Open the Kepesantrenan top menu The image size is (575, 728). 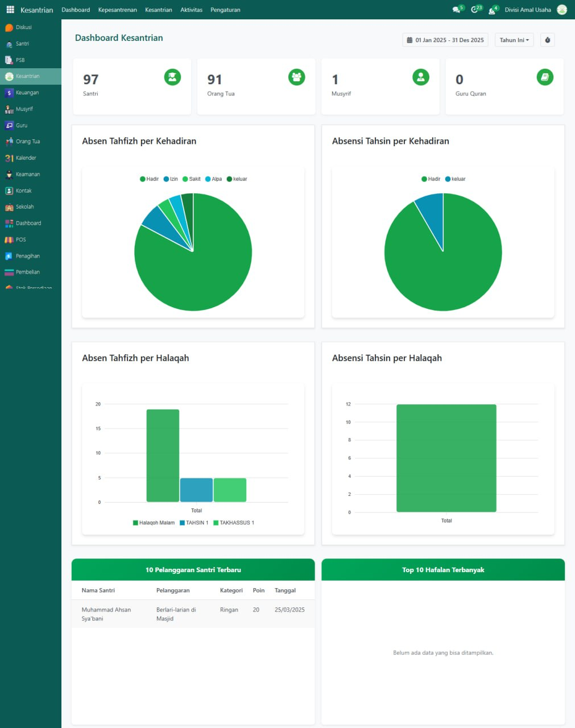[117, 10]
